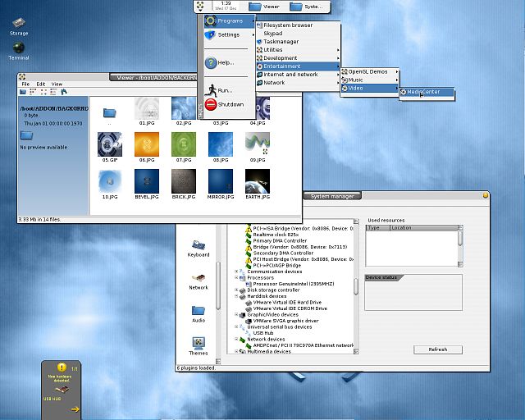Open the Storage desktop icon
This screenshot has width=525, height=420.
point(18,24)
